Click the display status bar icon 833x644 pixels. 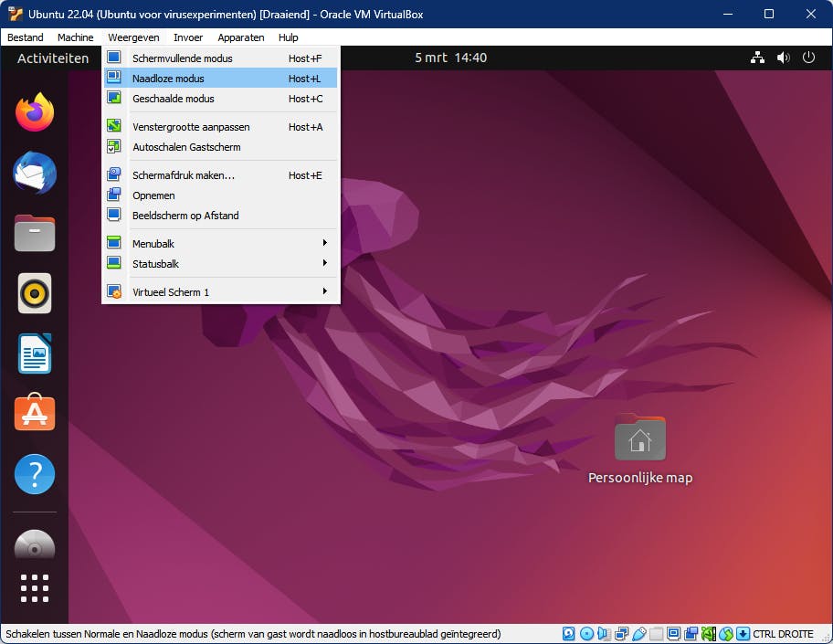(674, 633)
